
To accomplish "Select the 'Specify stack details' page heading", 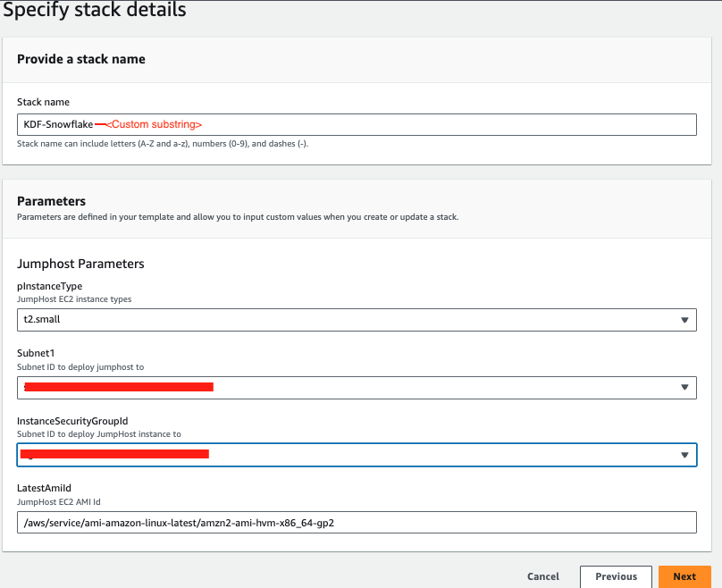I will pyautogui.click(x=95, y=11).
